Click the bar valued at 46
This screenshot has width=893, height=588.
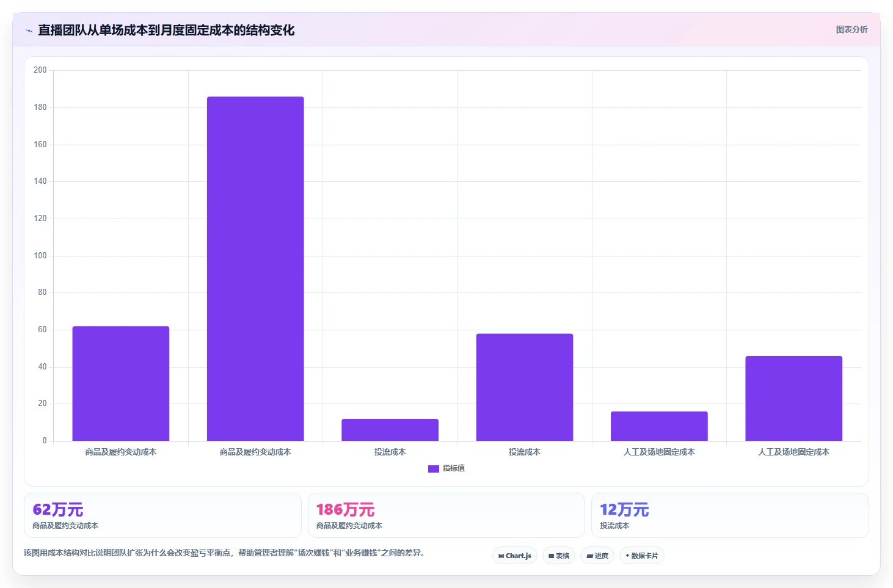793,398
